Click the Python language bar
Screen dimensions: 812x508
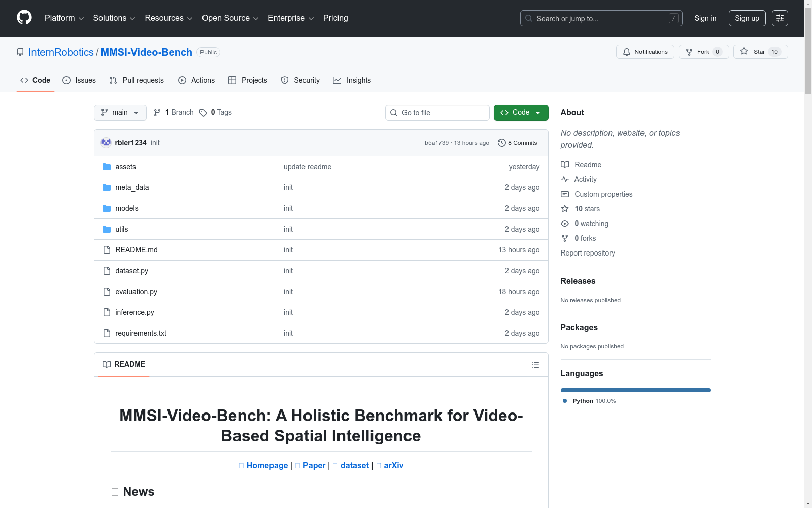click(x=636, y=390)
